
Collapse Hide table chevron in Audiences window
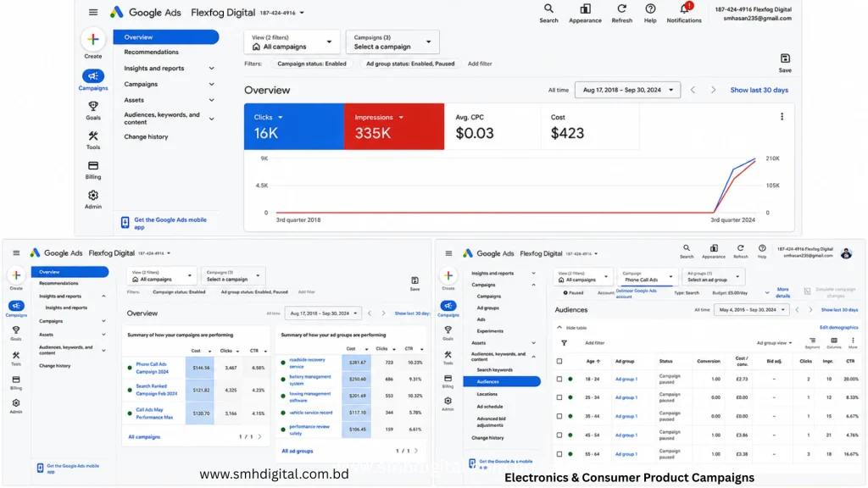click(559, 328)
